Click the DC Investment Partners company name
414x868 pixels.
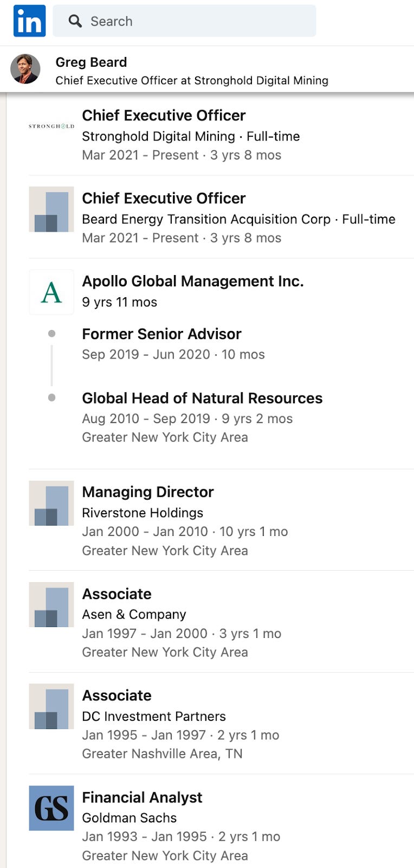pyautogui.click(x=154, y=716)
